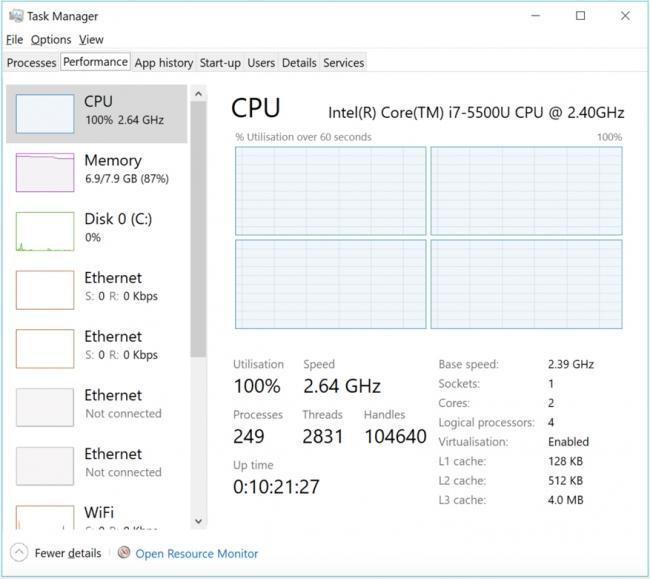Click the Resource Monitor icon
650x579 pixels.
[x=124, y=553]
